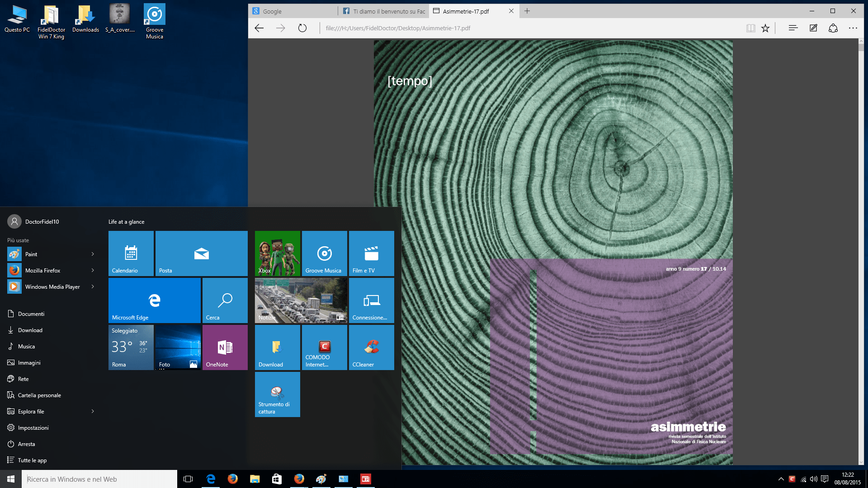Expand Mozilla Firefox jump list arrow

[x=93, y=270]
